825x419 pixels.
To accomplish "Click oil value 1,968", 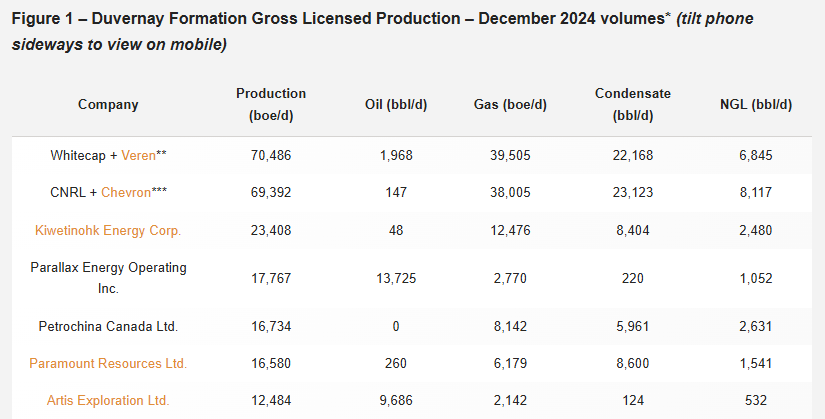I will [396, 155].
